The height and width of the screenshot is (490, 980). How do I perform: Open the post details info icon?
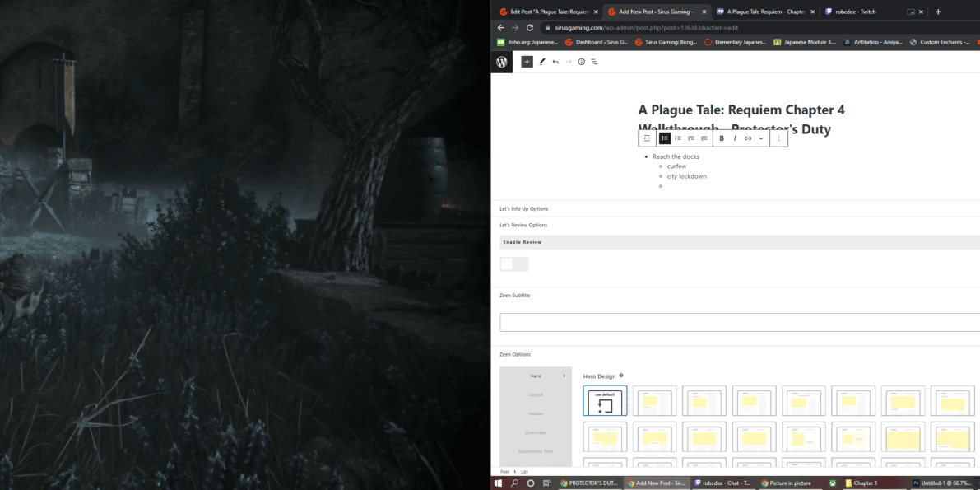coord(581,62)
